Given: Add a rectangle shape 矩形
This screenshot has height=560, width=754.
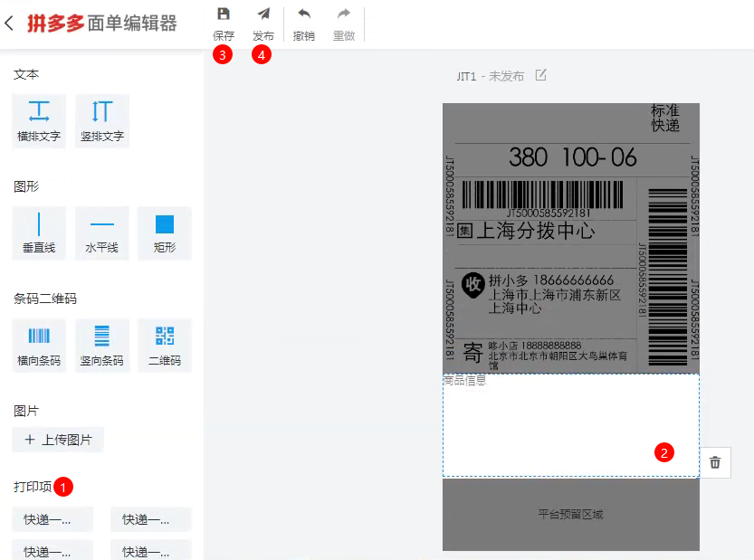Looking at the screenshot, I should pyautogui.click(x=165, y=233).
